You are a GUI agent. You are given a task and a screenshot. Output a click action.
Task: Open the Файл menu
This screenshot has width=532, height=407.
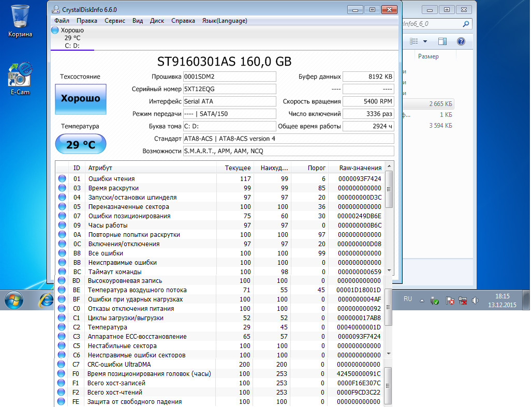point(62,21)
